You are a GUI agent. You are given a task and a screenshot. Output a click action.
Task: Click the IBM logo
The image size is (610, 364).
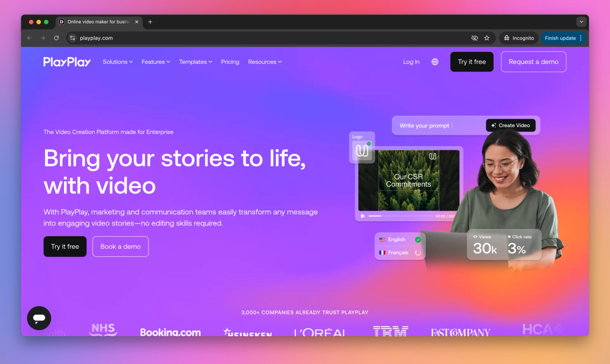pos(390,331)
